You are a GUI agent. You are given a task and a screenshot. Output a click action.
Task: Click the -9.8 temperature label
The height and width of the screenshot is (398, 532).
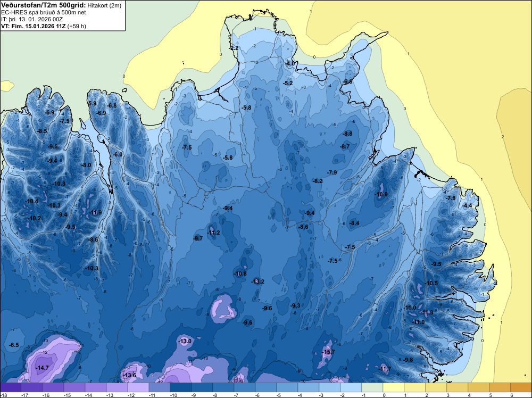coord(408,360)
